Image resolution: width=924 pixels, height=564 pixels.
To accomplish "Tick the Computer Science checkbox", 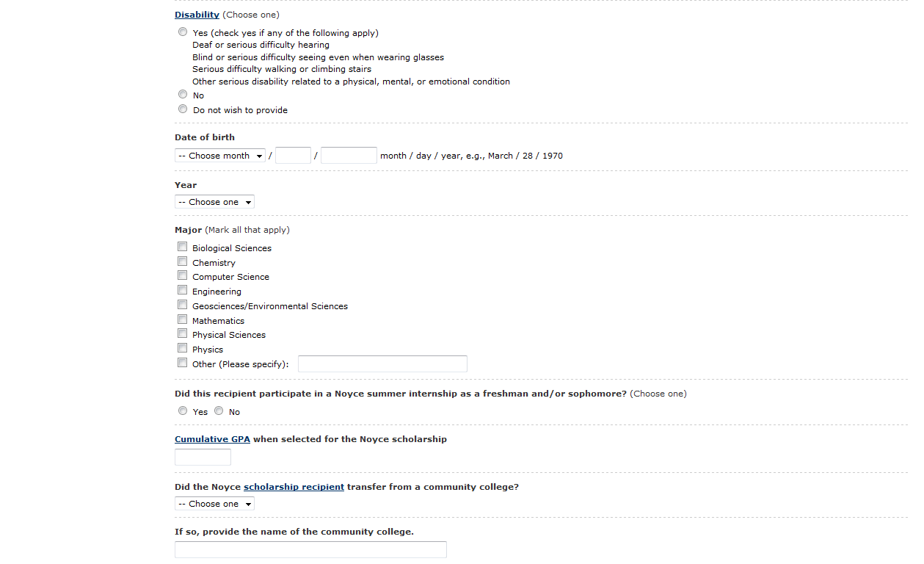I will point(182,276).
